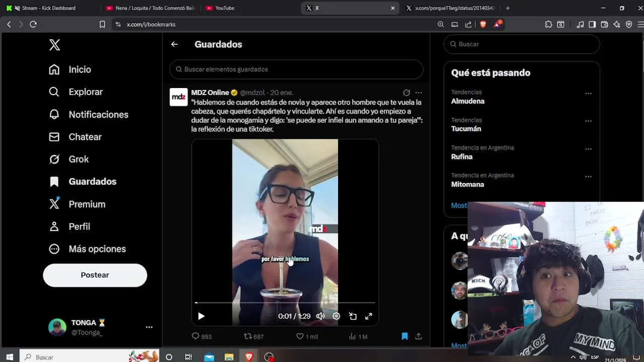The height and width of the screenshot is (362, 644).
Task: Focus the Buscar elementos guardados field
Action: [x=296, y=69]
